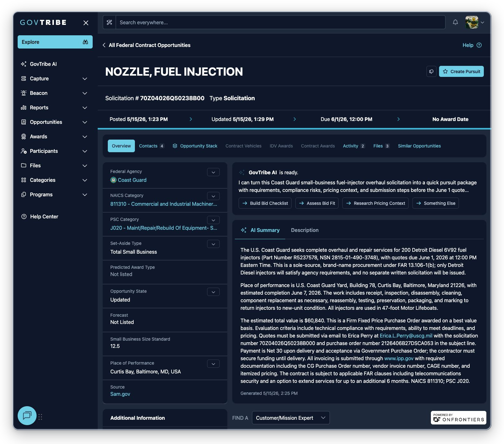Open the Customer/Mission Expert dropdown
This screenshot has width=504, height=444.
click(x=291, y=418)
